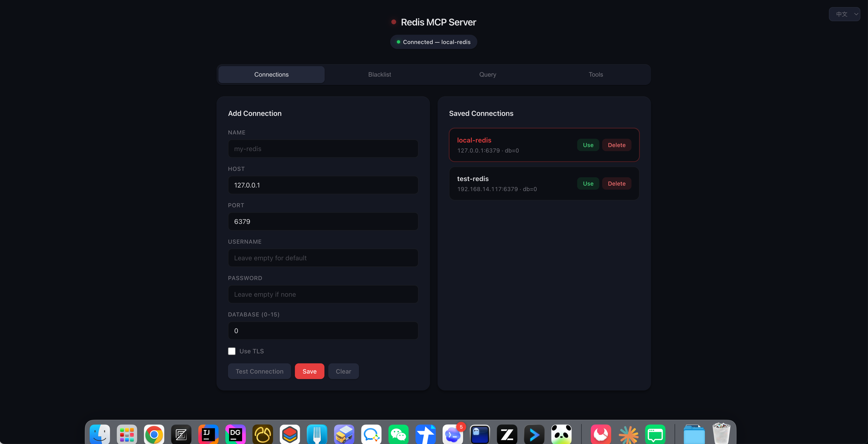Open the pink-red round dock app

pyautogui.click(x=601, y=434)
